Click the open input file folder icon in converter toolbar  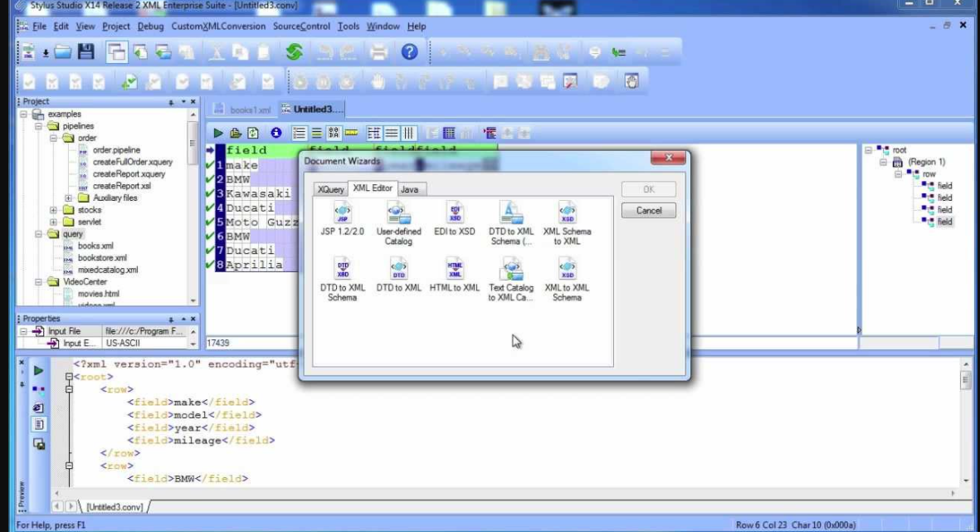[236, 133]
